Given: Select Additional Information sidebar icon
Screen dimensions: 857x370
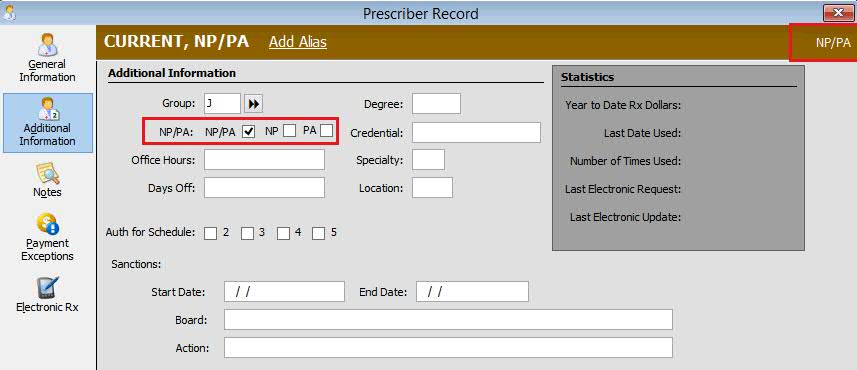Looking at the screenshot, I should (48, 109).
